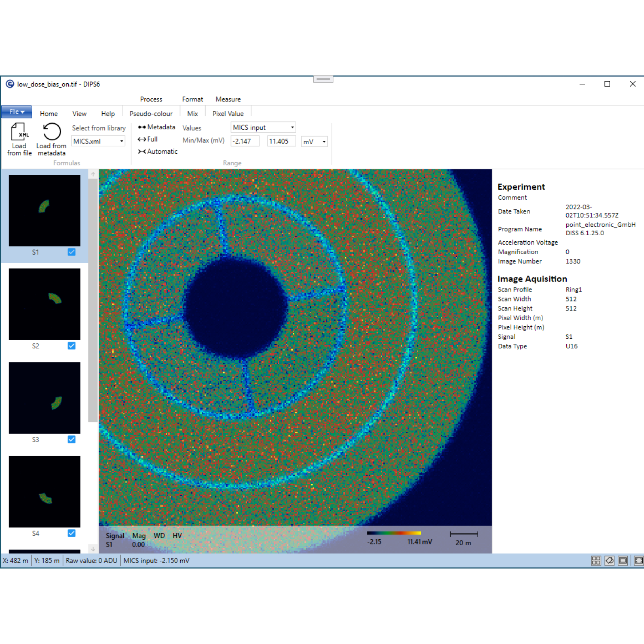Expand the MICS input values dropdown
The image size is (644, 644).
(292, 128)
